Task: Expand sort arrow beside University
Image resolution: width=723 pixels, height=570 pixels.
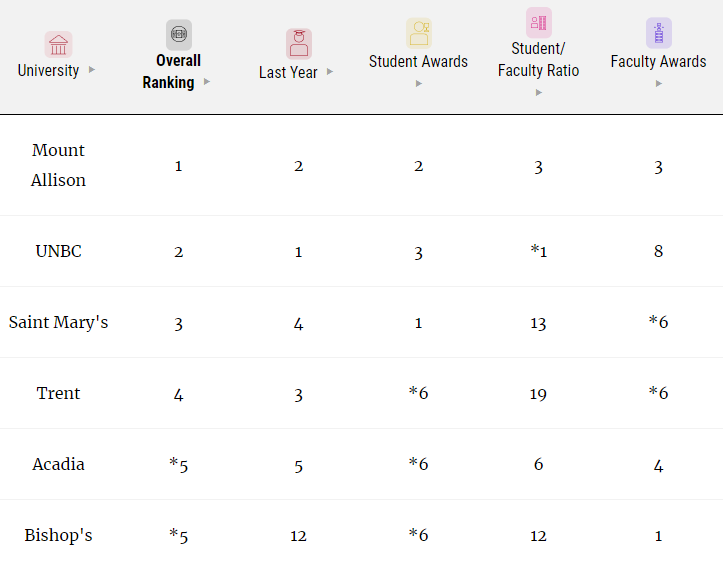Action: (x=92, y=70)
